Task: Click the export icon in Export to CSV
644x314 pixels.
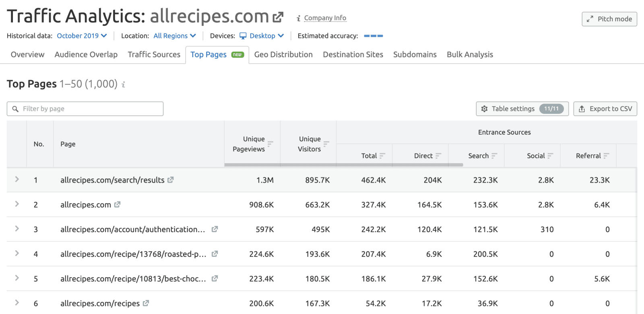Action: (x=582, y=109)
